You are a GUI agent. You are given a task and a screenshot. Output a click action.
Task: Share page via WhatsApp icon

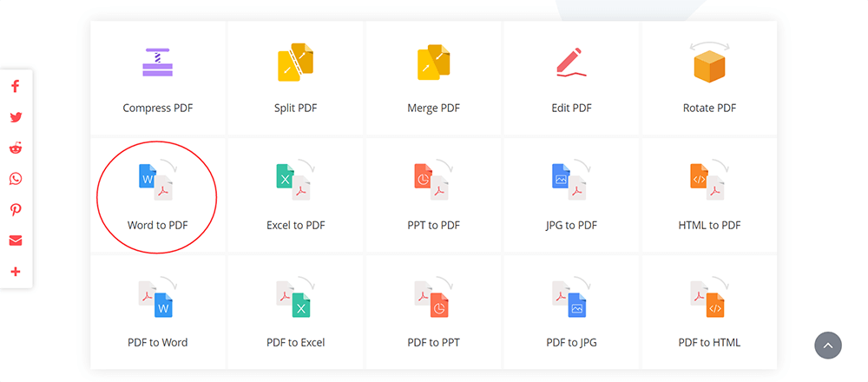(x=16, y=179)
